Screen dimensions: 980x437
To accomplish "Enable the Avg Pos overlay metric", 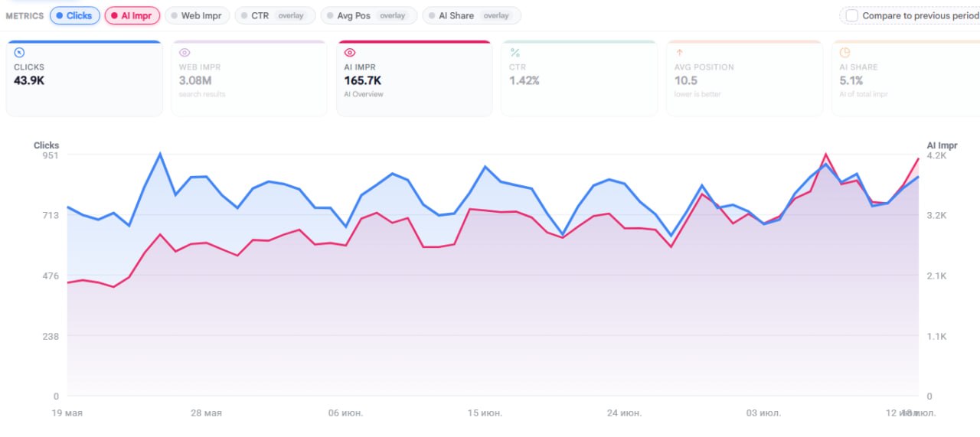I will 369,15.
